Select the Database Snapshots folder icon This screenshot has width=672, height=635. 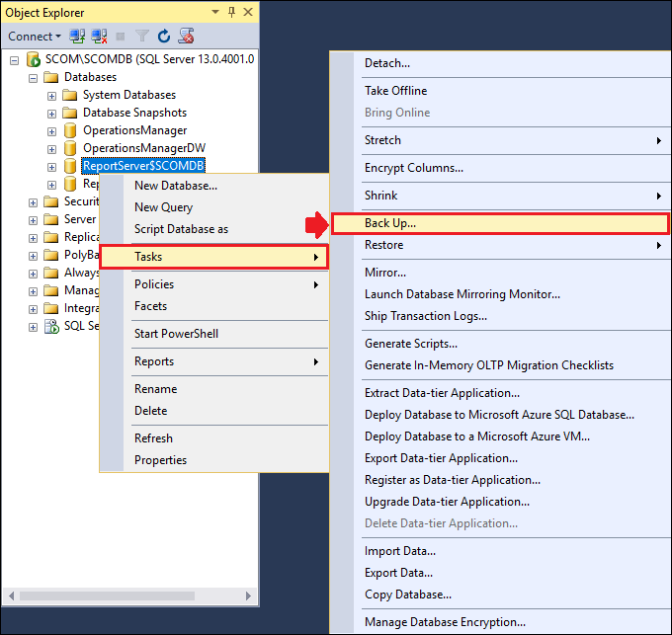(69, 113)
